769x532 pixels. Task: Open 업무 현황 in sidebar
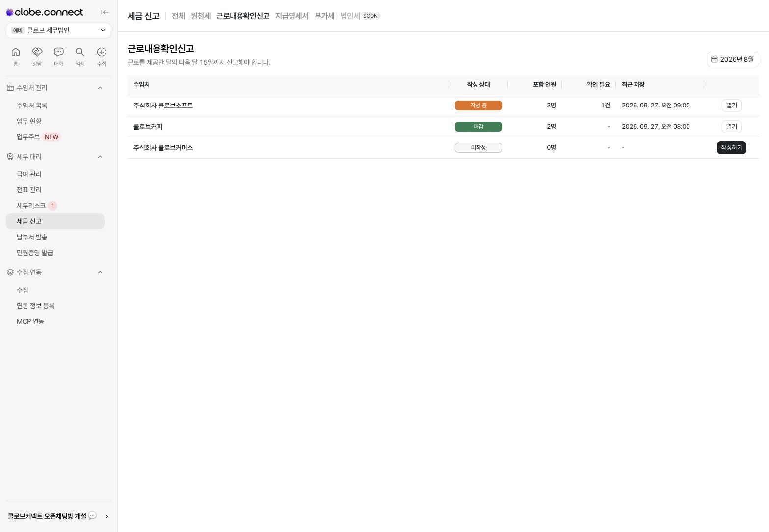pyautogui.click(x=55, y=121)
